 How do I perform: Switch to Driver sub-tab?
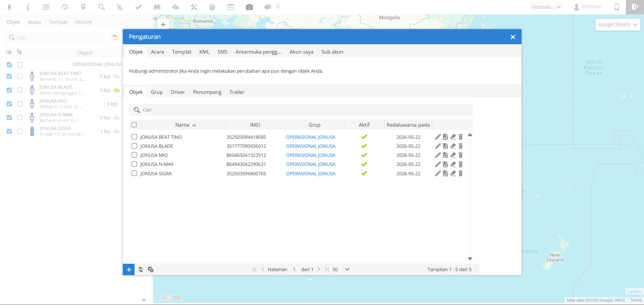(x=178, y=92)
